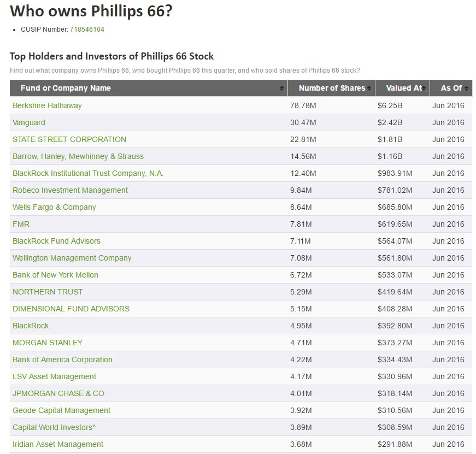This screenshot has width=476, height=454.
Task: Open Bank of New York Mellon link
Action: (55, 275)
